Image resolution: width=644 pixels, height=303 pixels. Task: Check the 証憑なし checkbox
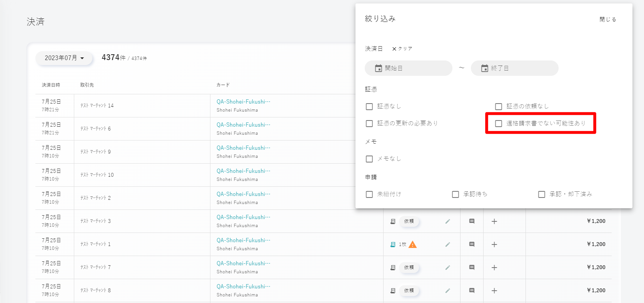369,107
